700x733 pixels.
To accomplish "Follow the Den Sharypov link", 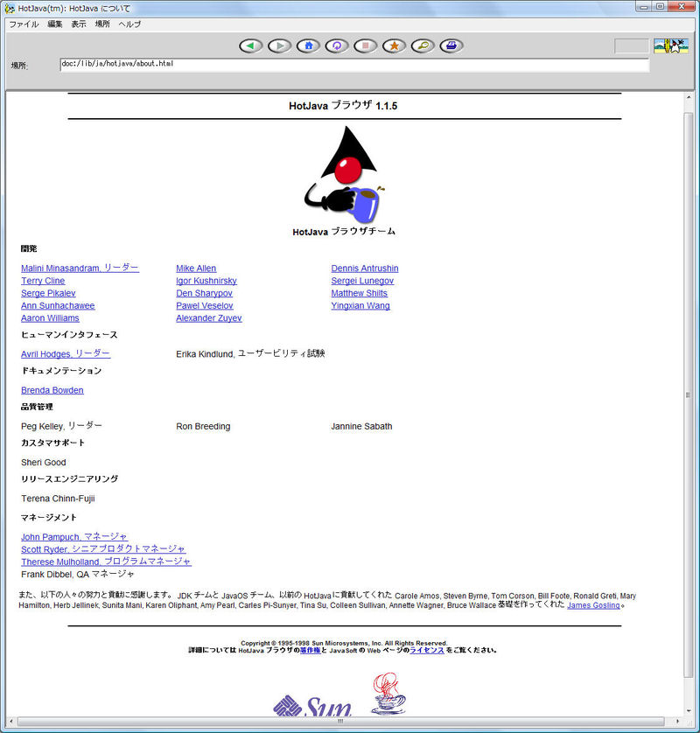I will pos(204,293).
